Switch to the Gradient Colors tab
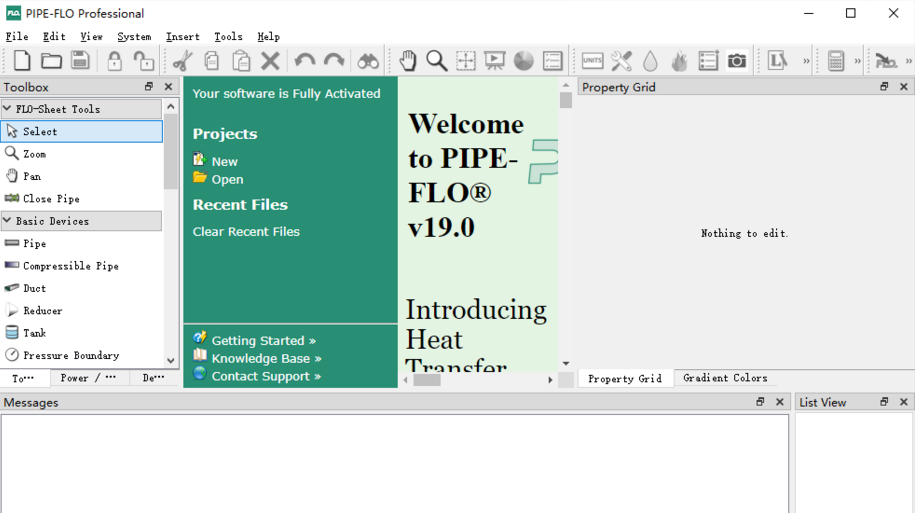This screenshot has height=513, width=915. coord(725,378)
